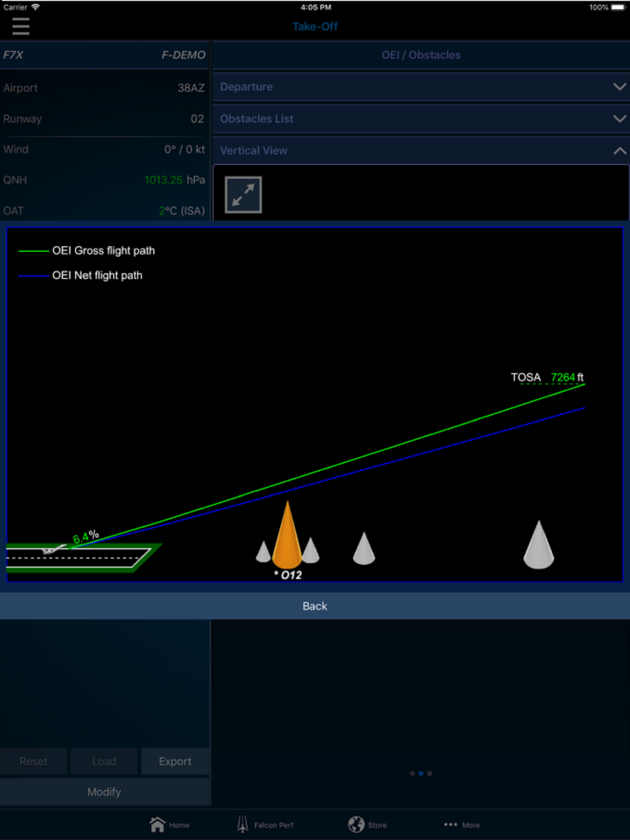
Task: Tap the More three-dots icon
Action: (450, 824)
